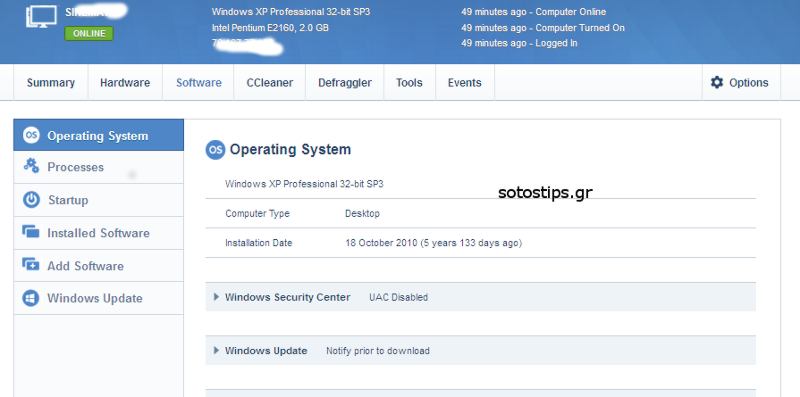Click the 'Computer Turned On' event line
This screenshot has width=800, height=397.
pos(543,28)
